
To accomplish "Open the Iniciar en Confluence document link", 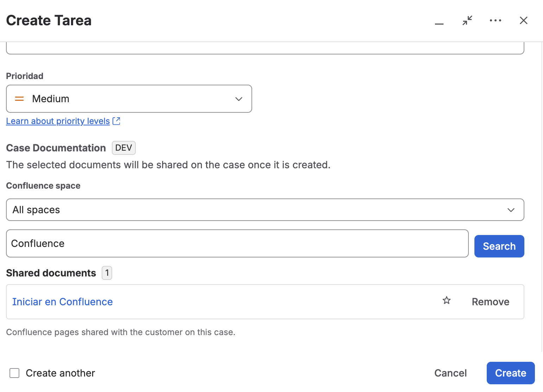I will point(63,302).
